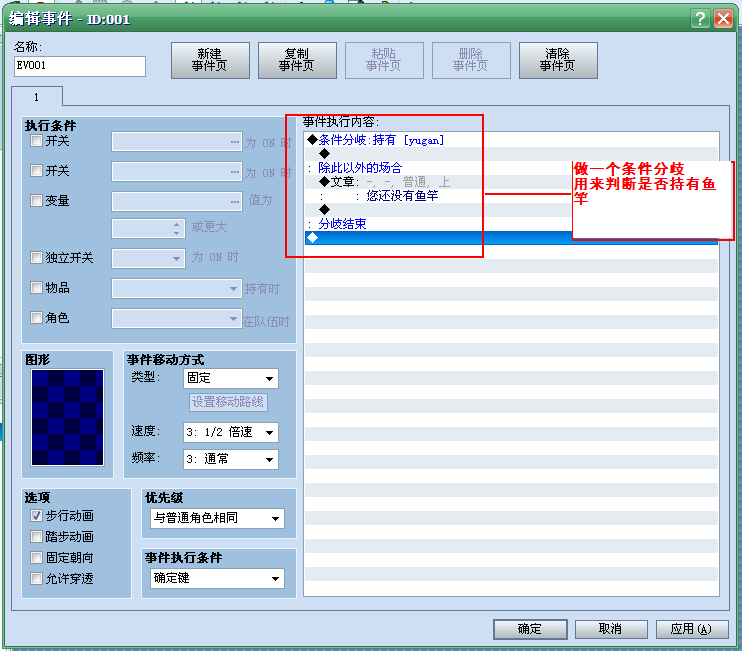Check the 允许穿透 option
Image resolution: width=742 pixels, height=651 pixels.
(x=36, y=578)
